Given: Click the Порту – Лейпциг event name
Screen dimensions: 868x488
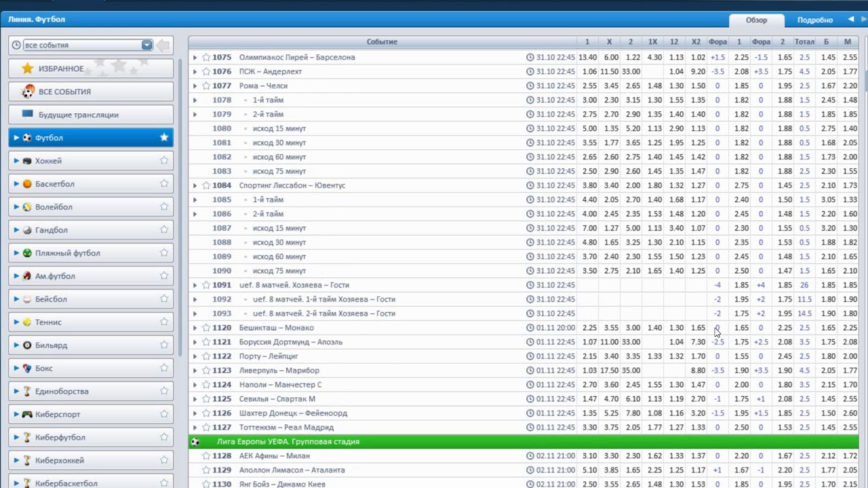Looking at the screenshot, I should (269, 356).
